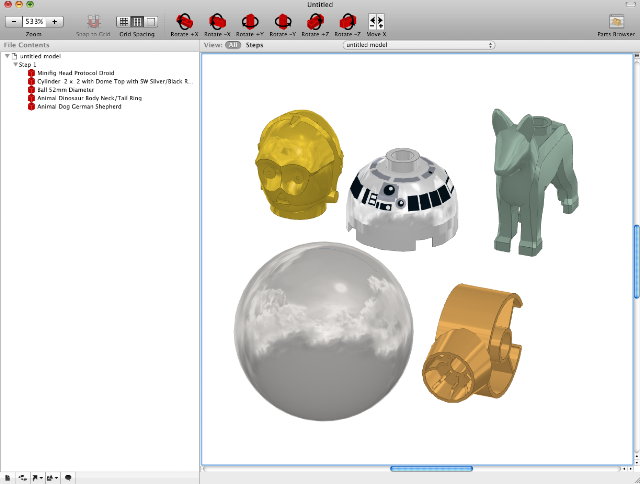The width and height of the screenshot is (640, 484).
Task: Click the toolbar toggle pill in title bar
Action: point(630,4)
